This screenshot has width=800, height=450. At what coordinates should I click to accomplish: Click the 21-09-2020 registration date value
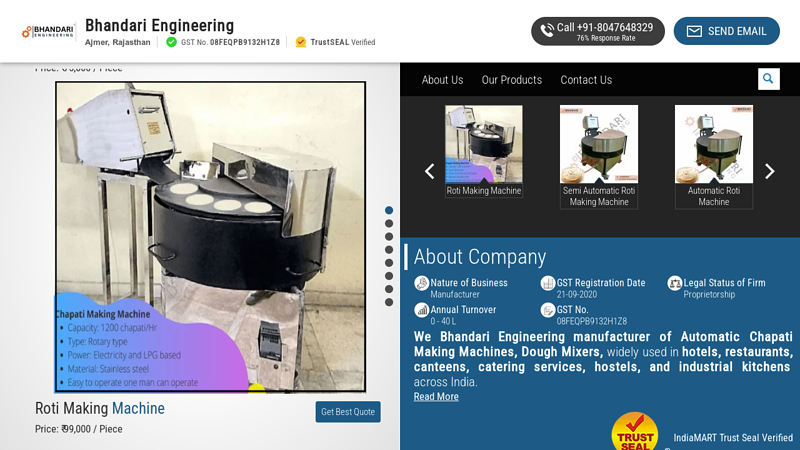pyautogui.click(x=577, y=294)
